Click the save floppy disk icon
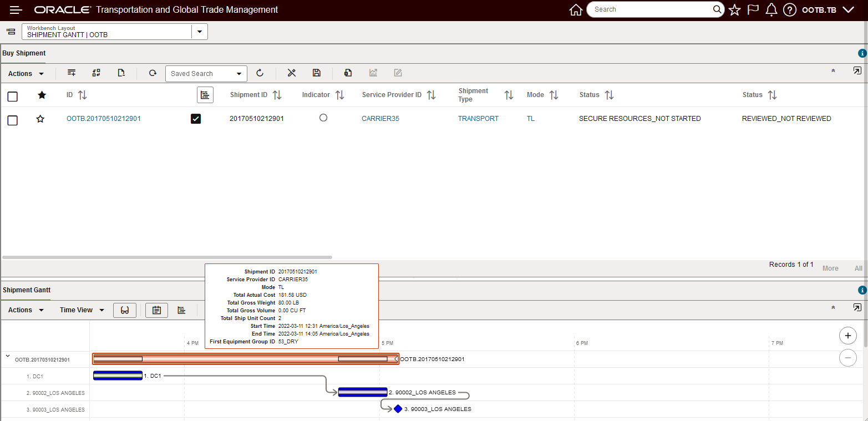The image size is (868, 421). 317,73
